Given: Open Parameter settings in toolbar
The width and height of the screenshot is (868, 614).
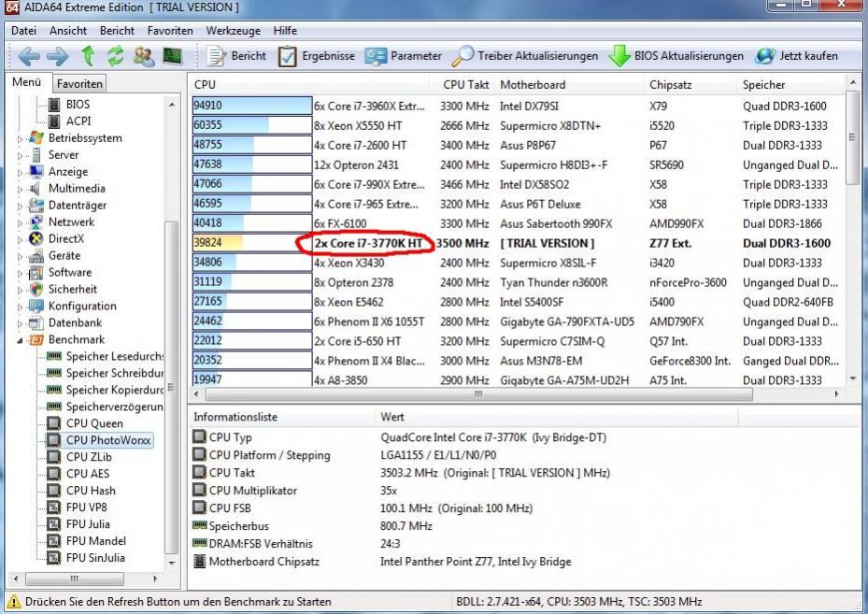Looking at the screenshot, I should (404, 56).
